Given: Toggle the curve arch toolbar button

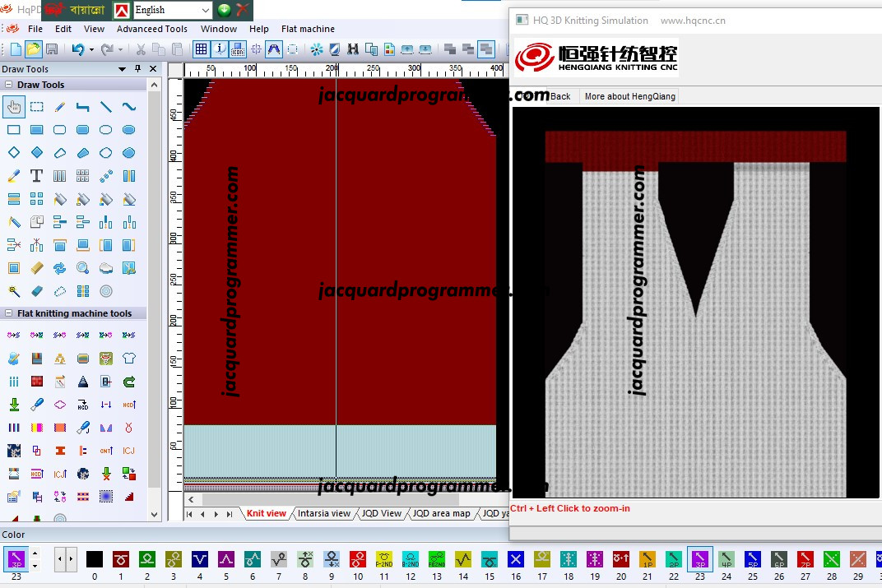Looking at the screenshot, I should (274, 49).
